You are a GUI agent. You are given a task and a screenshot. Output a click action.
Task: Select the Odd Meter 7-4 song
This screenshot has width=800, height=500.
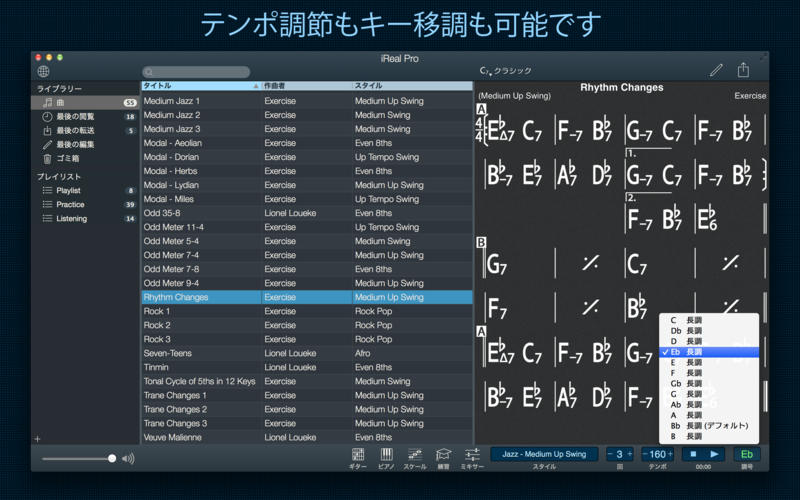[307, 255]
